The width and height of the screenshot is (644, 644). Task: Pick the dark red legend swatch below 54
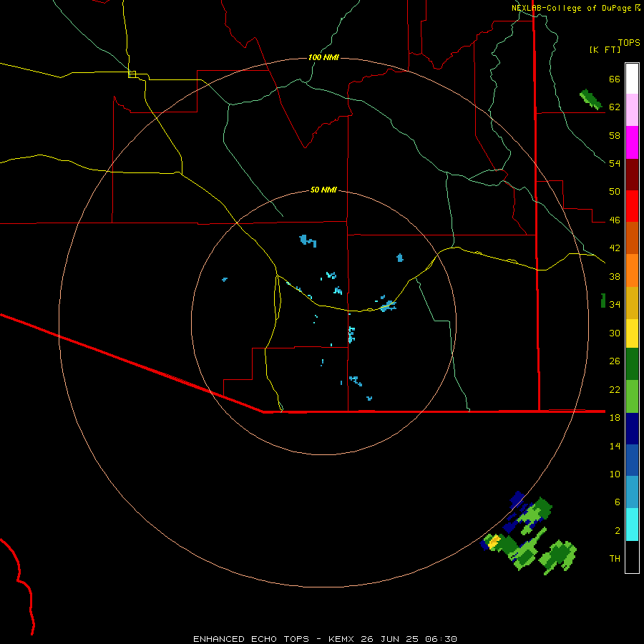click(632, 175)
